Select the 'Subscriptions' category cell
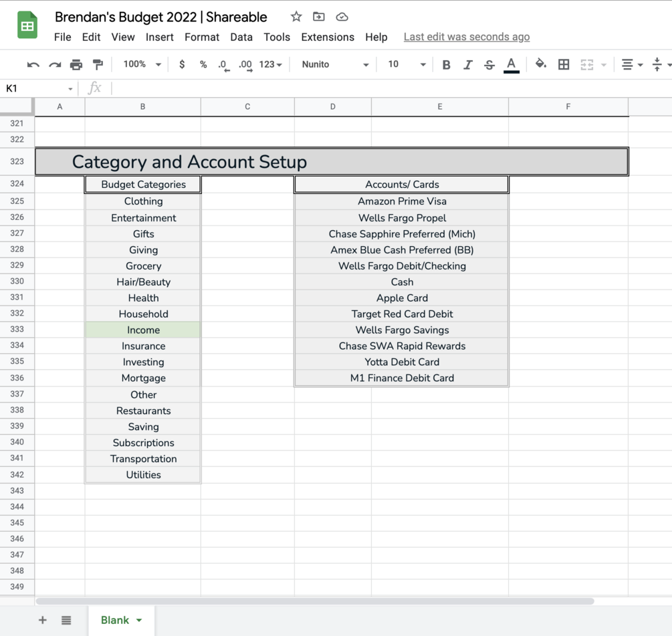Screen dimensions: 672x636 pyautogui.click(x=143, y=443)
